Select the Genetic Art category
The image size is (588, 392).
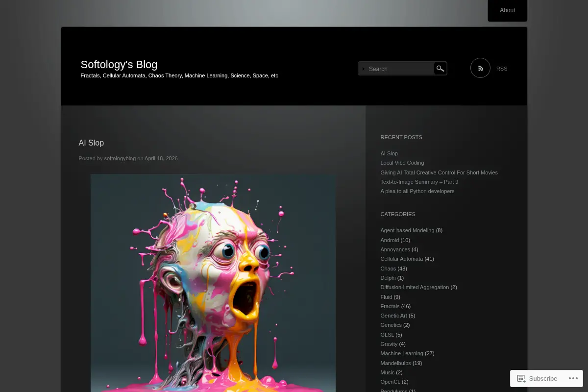click(393, 316)
